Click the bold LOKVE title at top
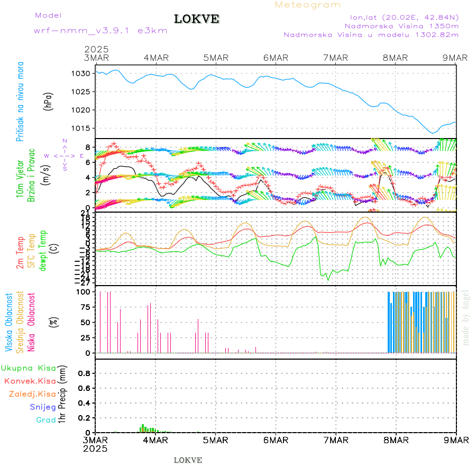This screenshot has width=476, height=476. tap(196, 19)
